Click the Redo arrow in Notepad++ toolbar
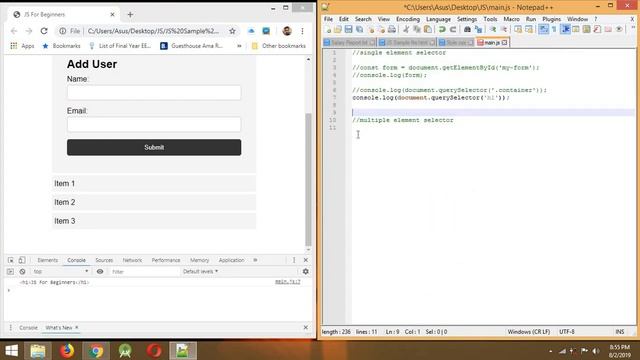 click(453, 29)
